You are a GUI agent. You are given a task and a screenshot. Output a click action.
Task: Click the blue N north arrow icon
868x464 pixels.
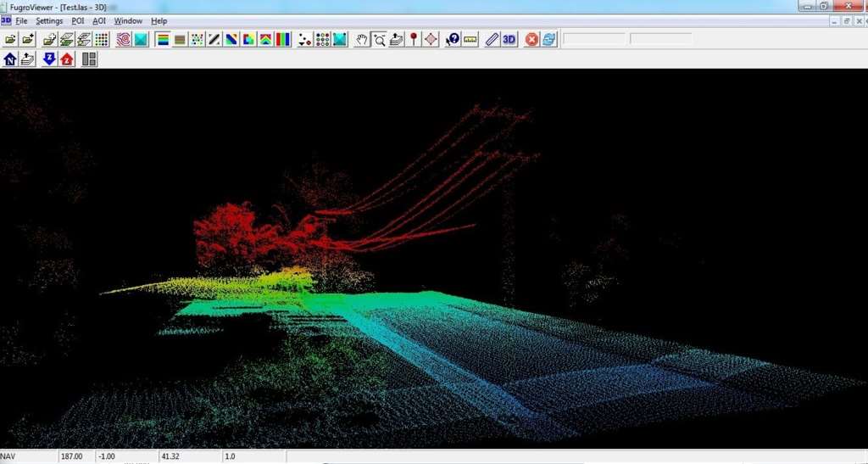coord(10,59)
